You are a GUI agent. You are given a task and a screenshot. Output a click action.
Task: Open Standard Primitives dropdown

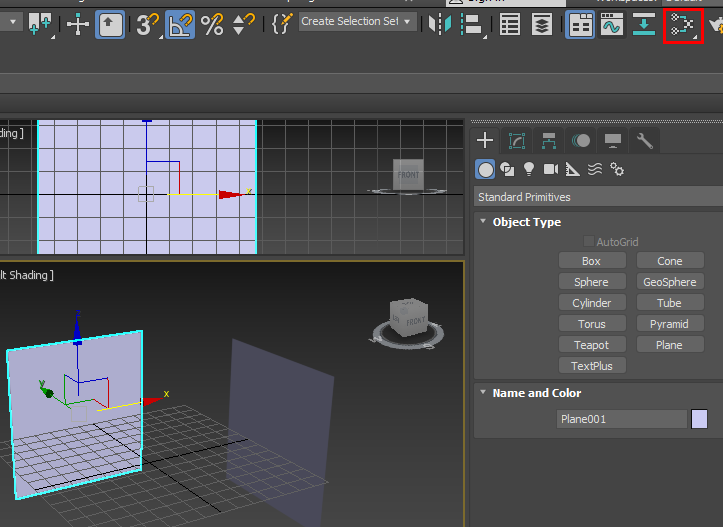599,197
